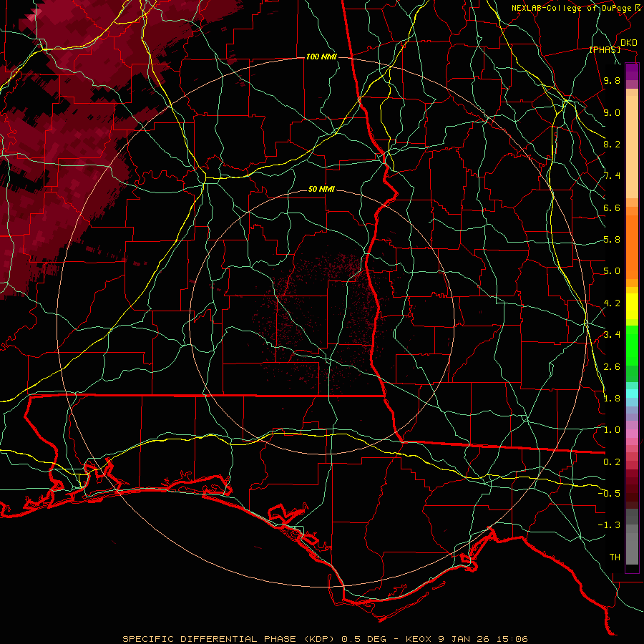Pick the bright green swatch beside 3.4
Viewport: 644px width, 644px height.
632,345
